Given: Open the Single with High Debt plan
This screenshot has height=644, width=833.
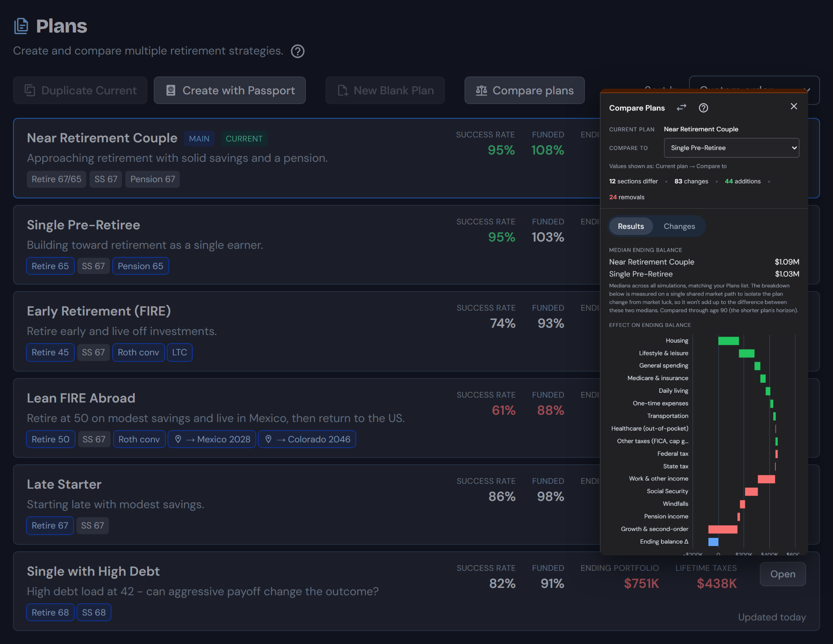Looking at the screenshot, I should (783, 574).
